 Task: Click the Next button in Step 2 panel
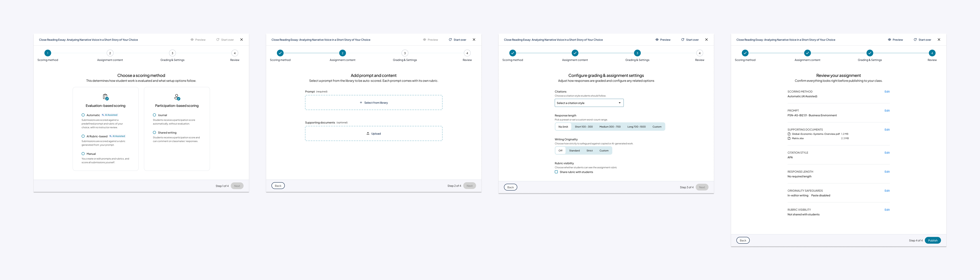[469, 186]
